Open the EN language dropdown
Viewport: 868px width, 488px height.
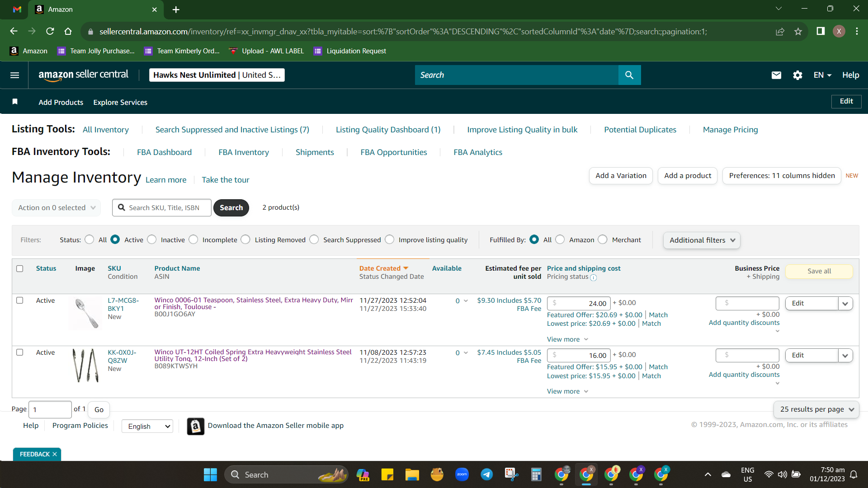pos(822,75)
